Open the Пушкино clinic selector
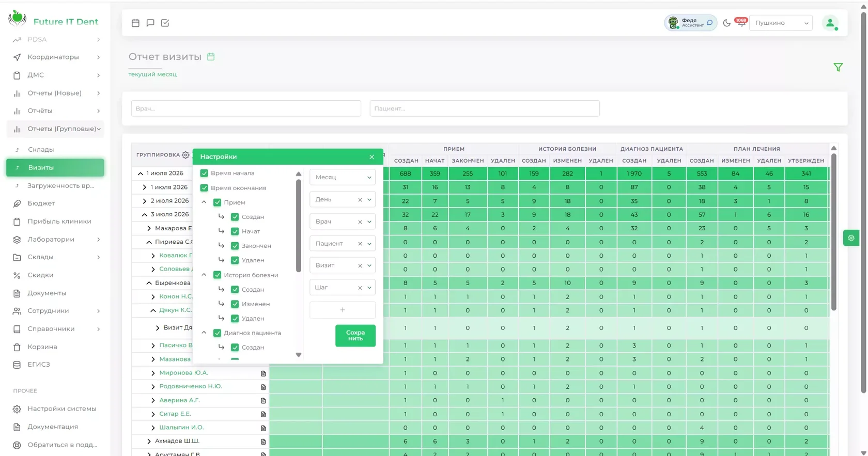 pos(781,23)
